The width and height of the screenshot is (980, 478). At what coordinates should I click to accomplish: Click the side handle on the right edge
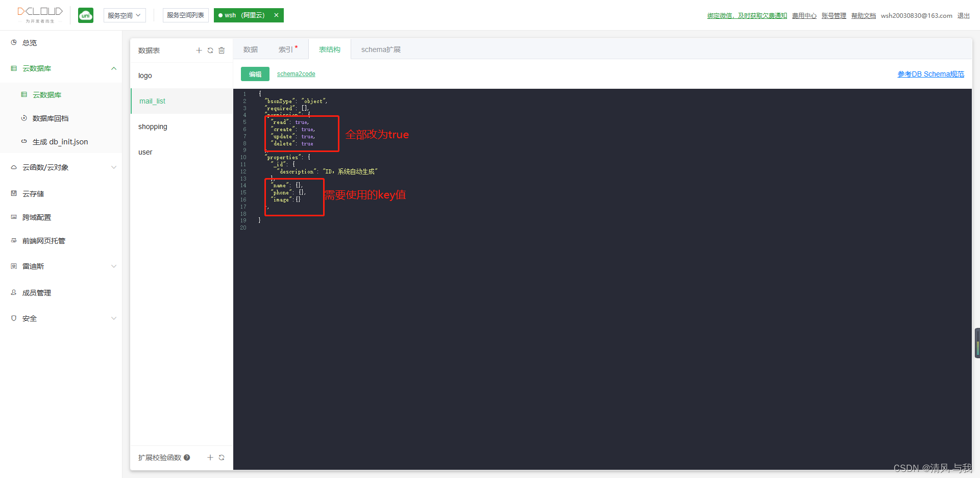[977, 343]
